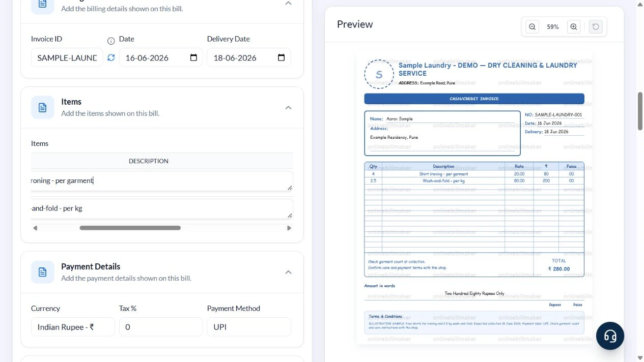Regenerate the Invoice ID with refresh icon
This screenshot has height=362, width=644.
[x=111, y=57]
